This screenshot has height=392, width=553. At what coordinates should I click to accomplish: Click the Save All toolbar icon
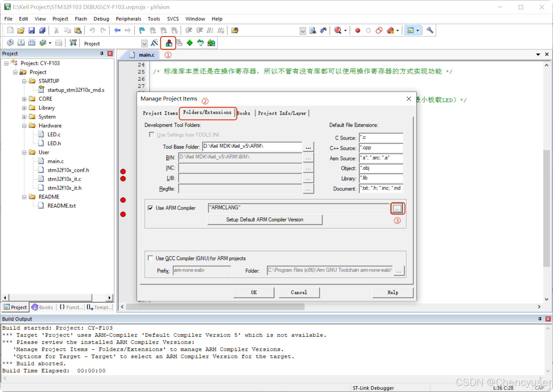pyautogui.click(x=42, y=31)
